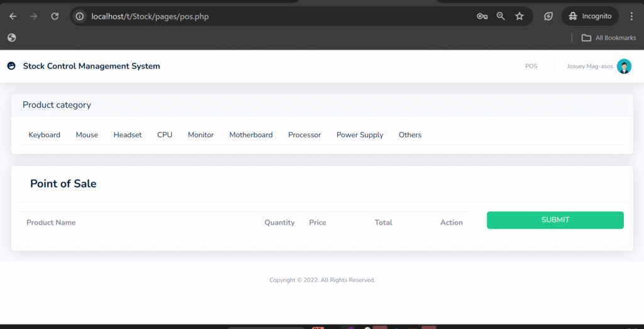The image size is (644, 329).
Task: Click the green SUBMIT button
Action: [x=555, y=220]
